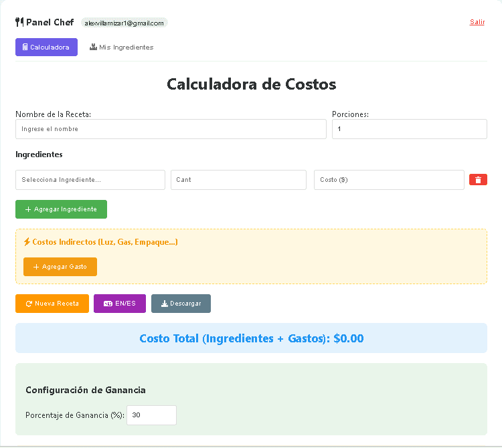The width and height of the screenshot is (502, 448).
Task: Click the Salir logout link
Action: coord(477,22)
